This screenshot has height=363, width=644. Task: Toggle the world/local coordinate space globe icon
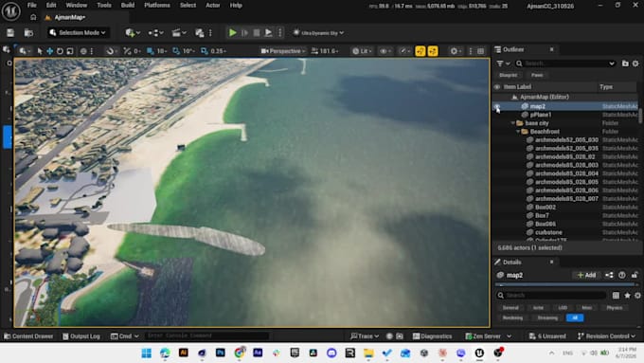tap(83, 51)
